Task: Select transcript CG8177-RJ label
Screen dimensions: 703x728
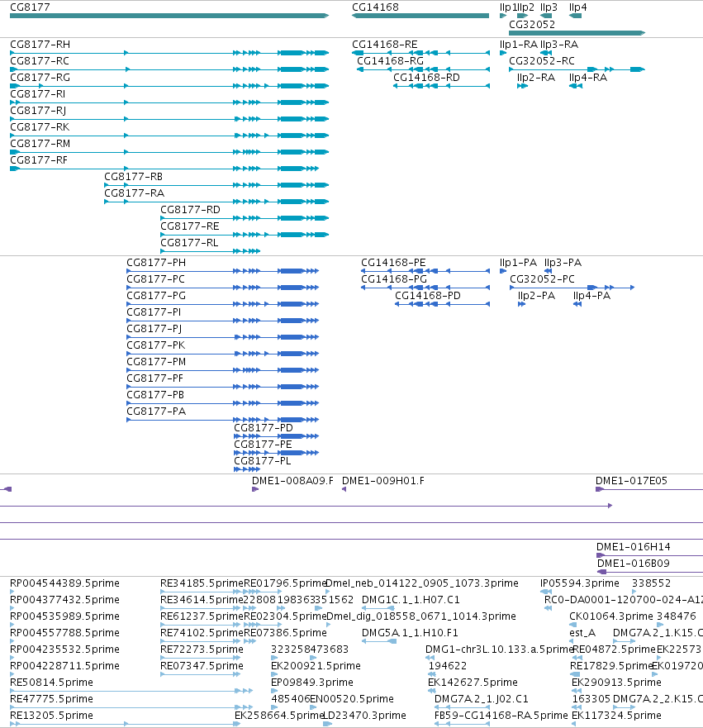Action: [38, 111]
